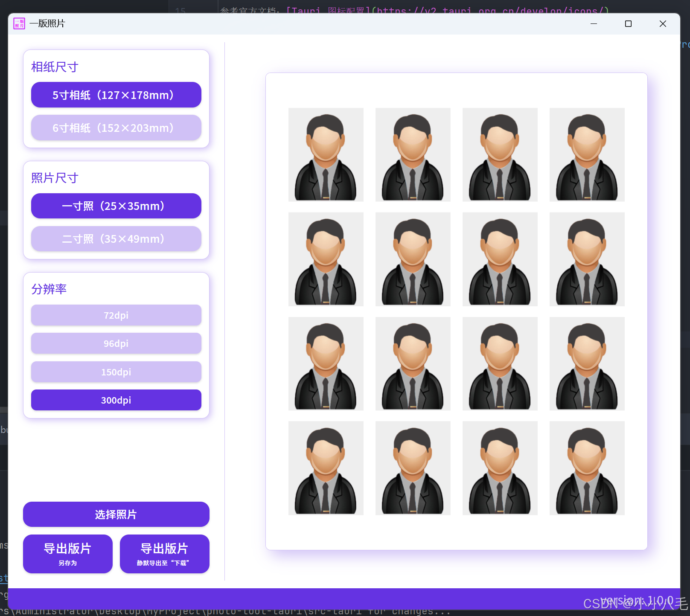Maximize the 一版照片 window

pos(628,23)
